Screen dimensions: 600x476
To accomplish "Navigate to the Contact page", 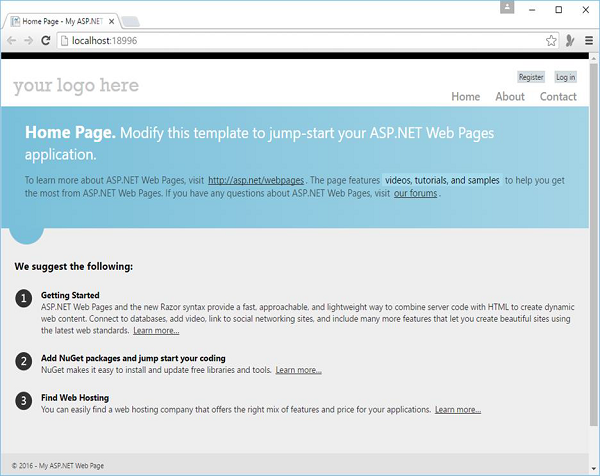I will click(x=558, y=97).
